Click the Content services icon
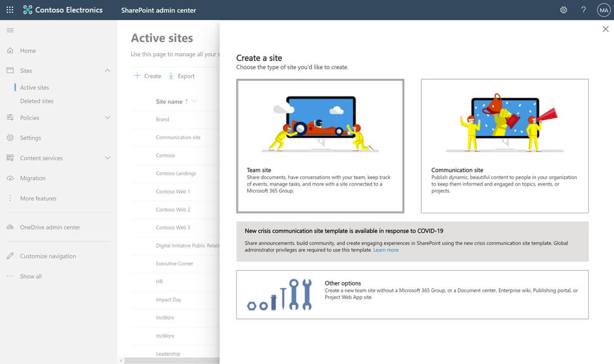The width and height of the screenshot is (614, 364). (10, 158)
